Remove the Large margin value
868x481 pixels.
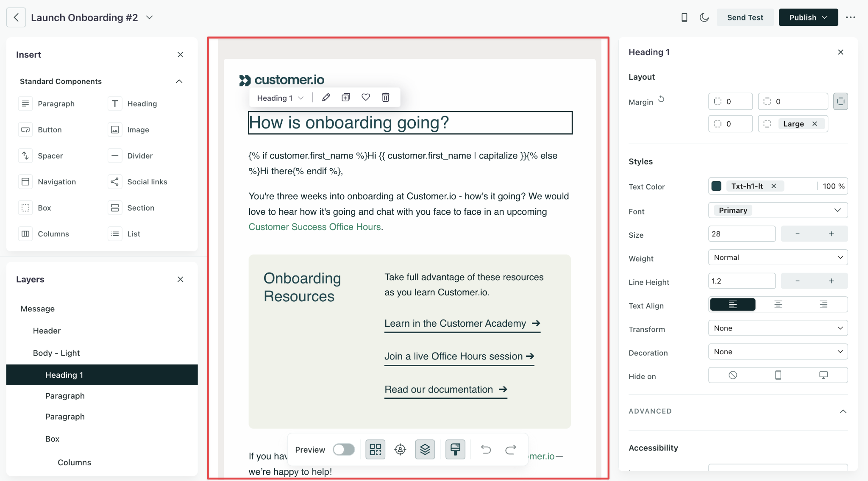815,124
